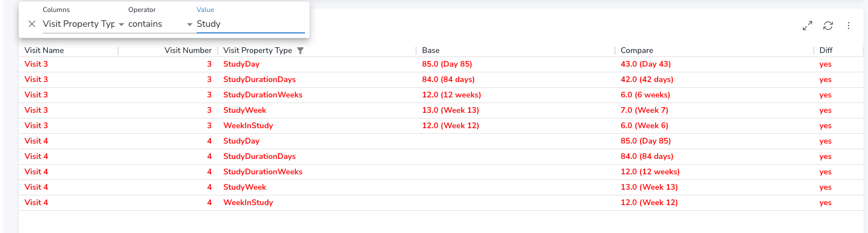Image resolution: width=868 pixels, height=233 pixels.
Task: Click the Compare column header
Action: click(x=637, y=50)
